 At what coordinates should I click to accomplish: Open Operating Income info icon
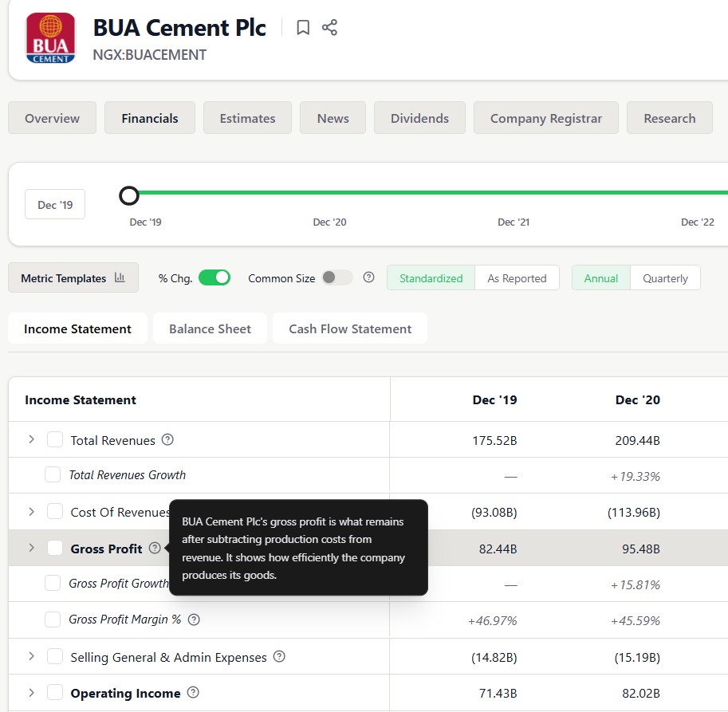pyautogui.click(x=193, y=693)
